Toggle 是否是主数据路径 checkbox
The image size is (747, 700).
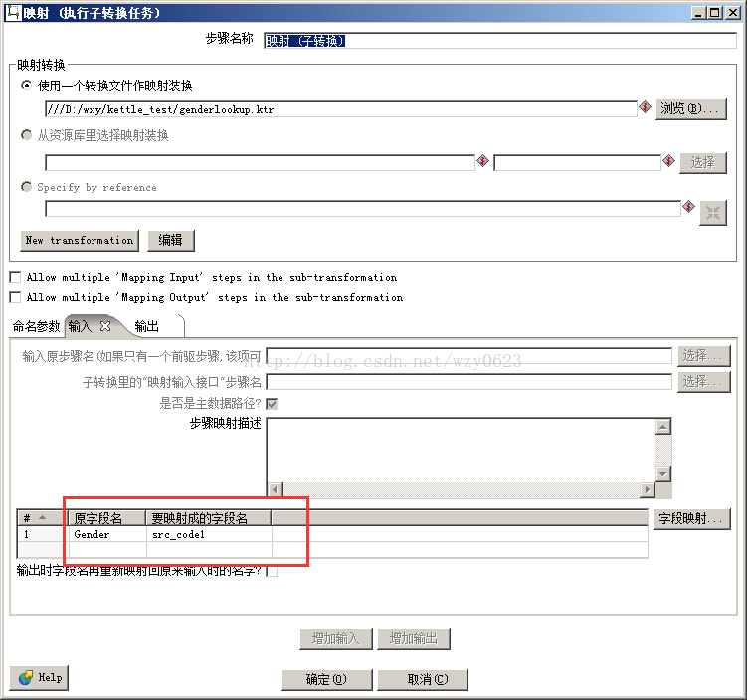272,404
